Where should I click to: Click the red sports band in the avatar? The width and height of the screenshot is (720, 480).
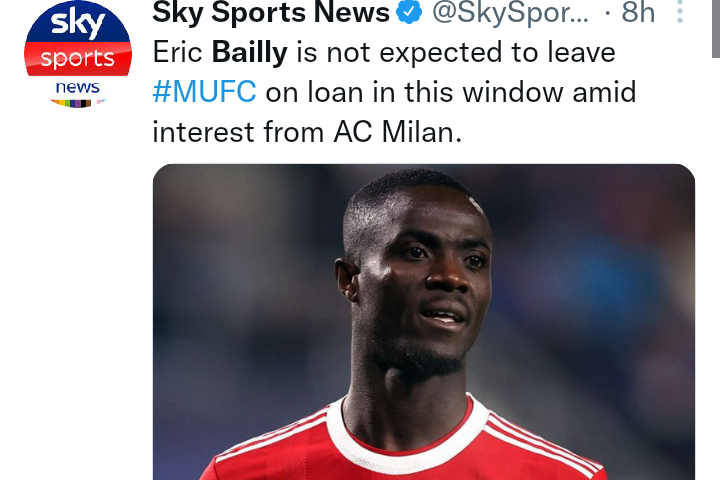pyautogui.click(x=78, y=59)
